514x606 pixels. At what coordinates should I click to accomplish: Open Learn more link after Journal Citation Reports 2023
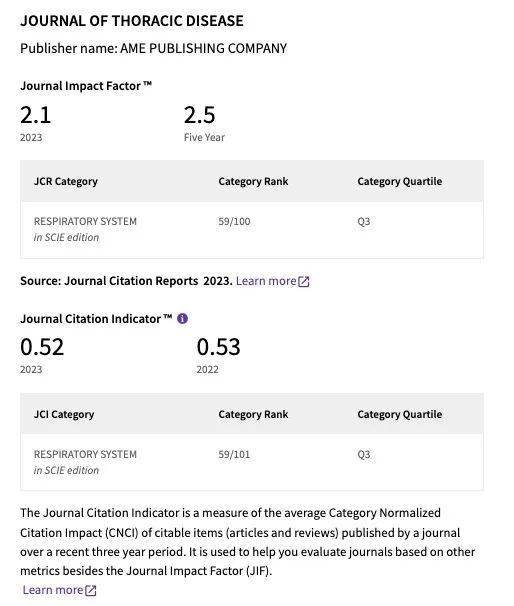pyautogui.click(x=266, y=281)
